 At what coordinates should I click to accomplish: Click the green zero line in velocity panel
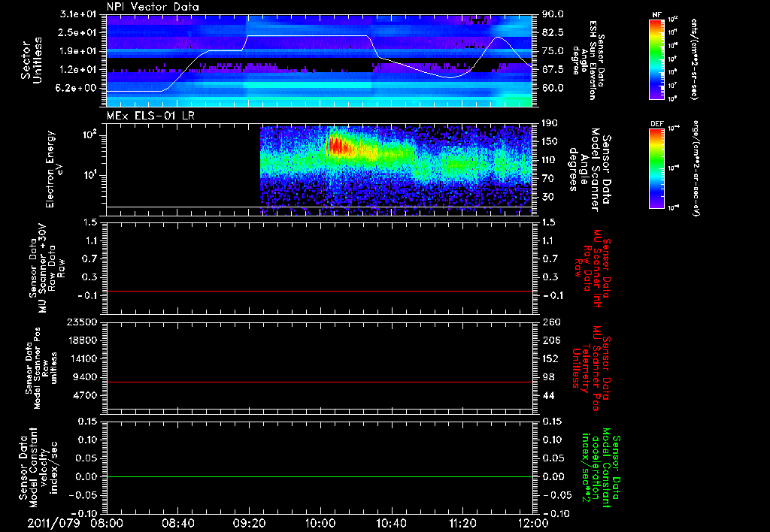[320, 476]
